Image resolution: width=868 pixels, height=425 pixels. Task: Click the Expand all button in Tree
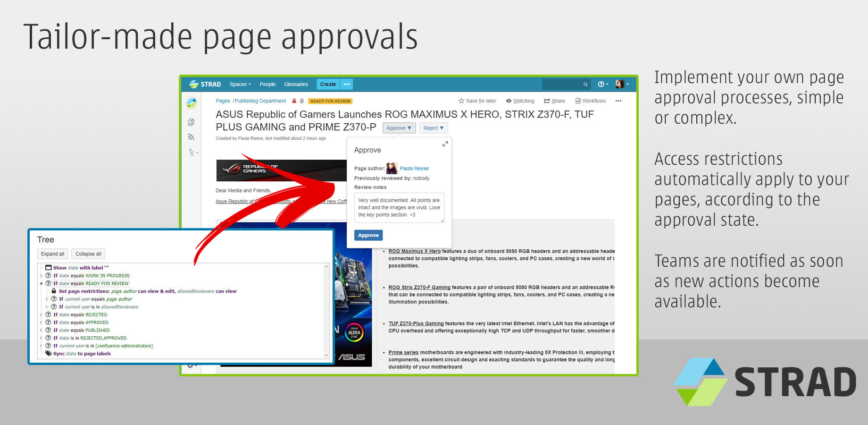tap(53, 254)
